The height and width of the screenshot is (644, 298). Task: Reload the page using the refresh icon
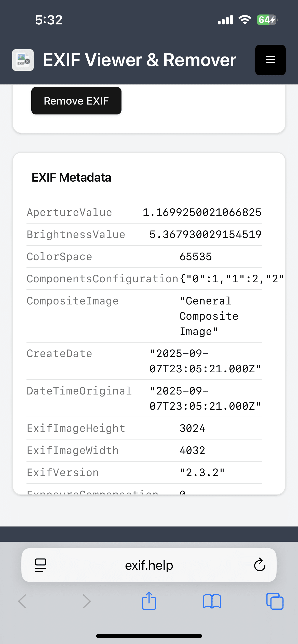pyautogui.click(x=259, y=565)
